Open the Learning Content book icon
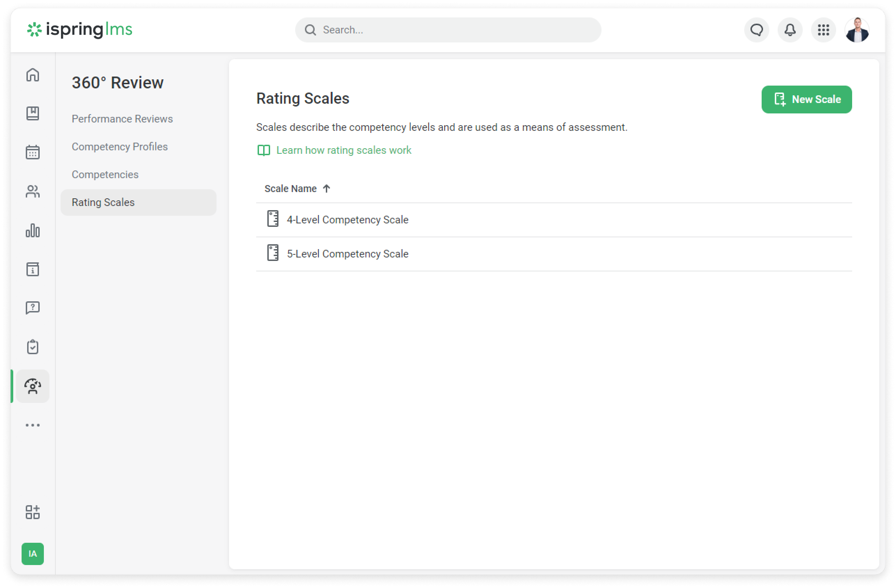Image resolution: width=896 pixels, height=588 pixels. click(33, 113)
